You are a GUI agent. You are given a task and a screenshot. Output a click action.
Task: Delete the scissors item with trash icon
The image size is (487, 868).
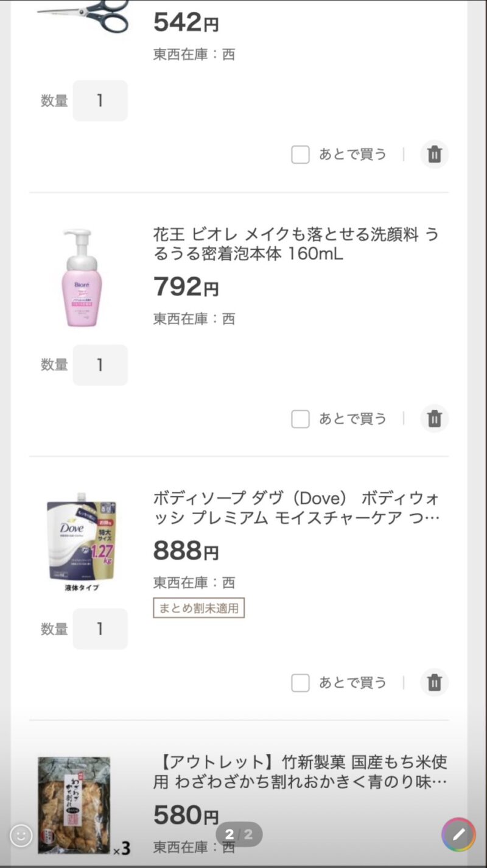point(434,154)
